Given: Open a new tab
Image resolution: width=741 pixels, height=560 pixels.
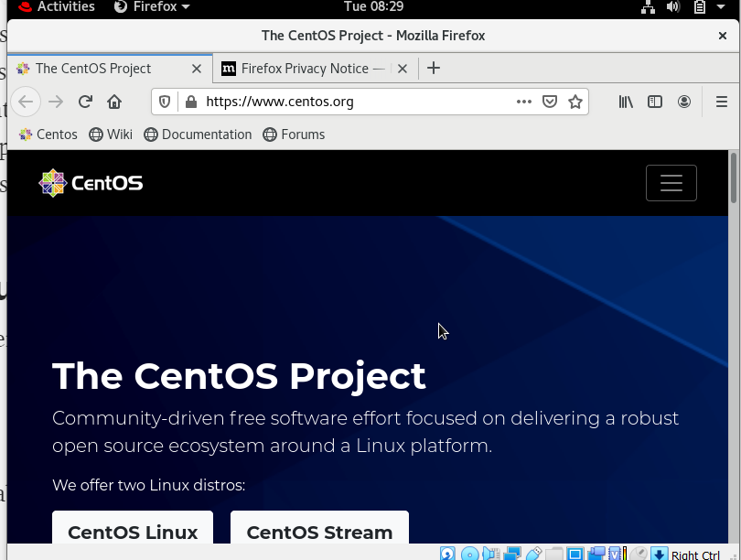Looking at the screenshot, I should click(434, 69).
